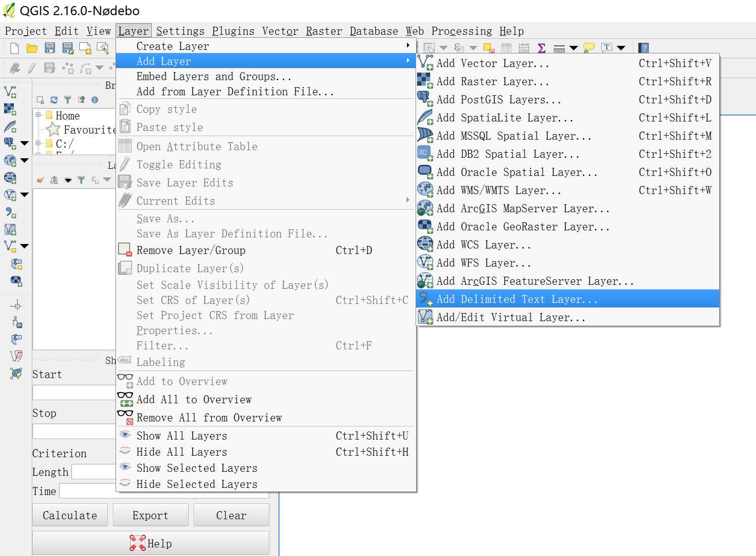Click Show All Layers menu item
Screen dimensions: 756x556
[265, 436]
